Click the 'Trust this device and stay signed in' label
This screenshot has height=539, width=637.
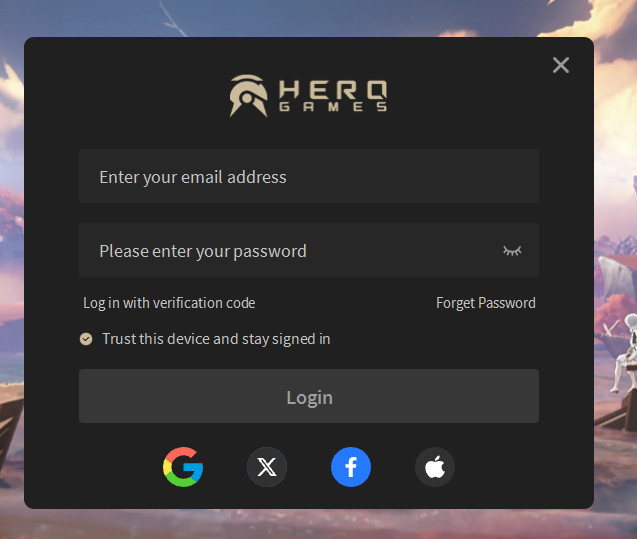(216, 339)
